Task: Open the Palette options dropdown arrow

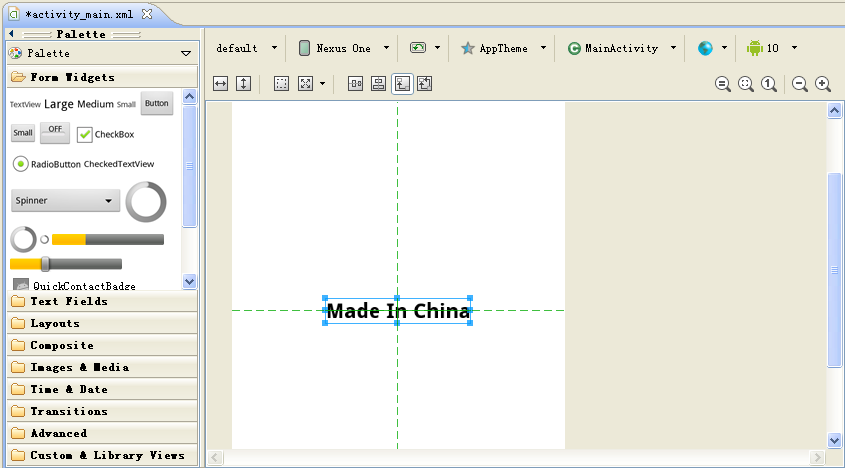Action: [186, 53]
